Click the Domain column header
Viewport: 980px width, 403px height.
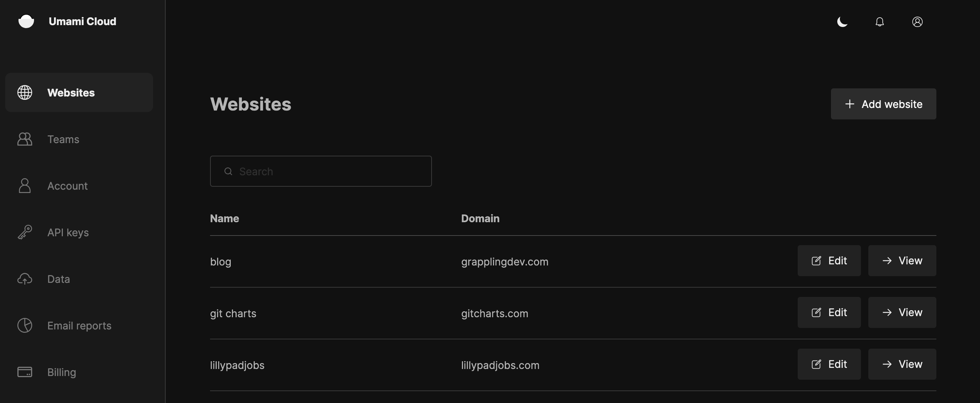tap(480, 219)
